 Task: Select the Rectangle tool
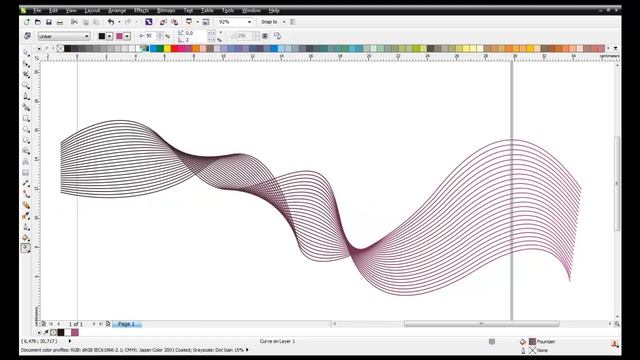[x=26, y=118]
